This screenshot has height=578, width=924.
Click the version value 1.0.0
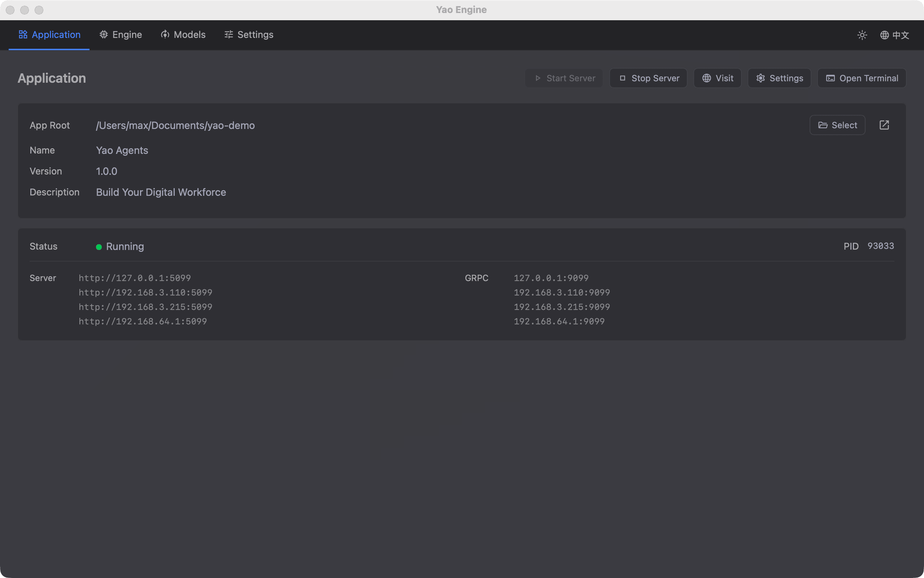click(106, 171)
